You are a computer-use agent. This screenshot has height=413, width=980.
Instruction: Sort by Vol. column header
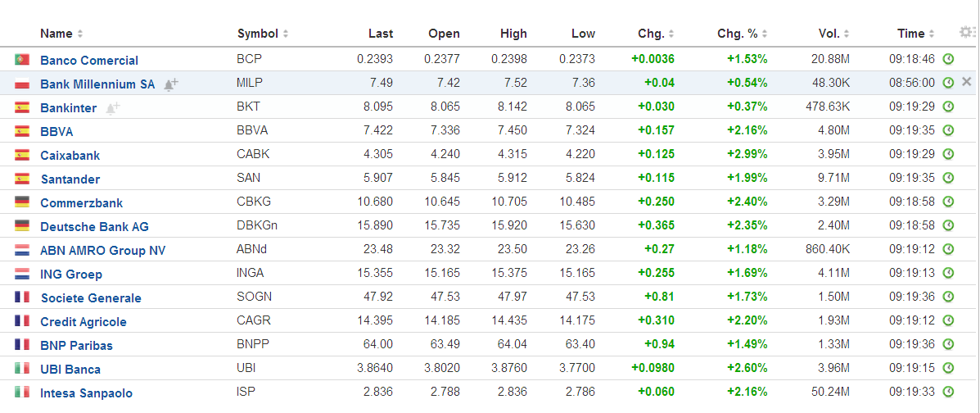coord(833,34)
